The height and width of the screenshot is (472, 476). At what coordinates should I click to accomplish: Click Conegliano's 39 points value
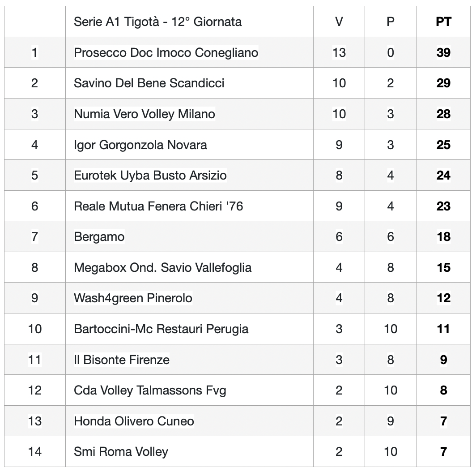443,52
